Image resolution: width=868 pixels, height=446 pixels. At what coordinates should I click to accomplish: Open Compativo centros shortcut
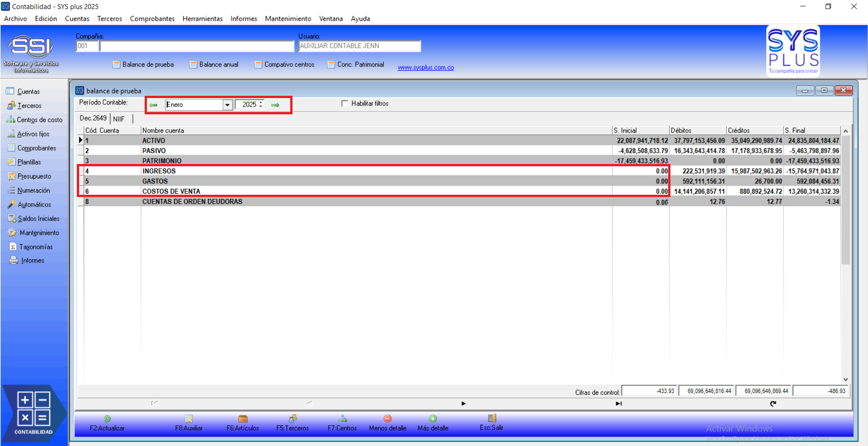click(285, 65)
